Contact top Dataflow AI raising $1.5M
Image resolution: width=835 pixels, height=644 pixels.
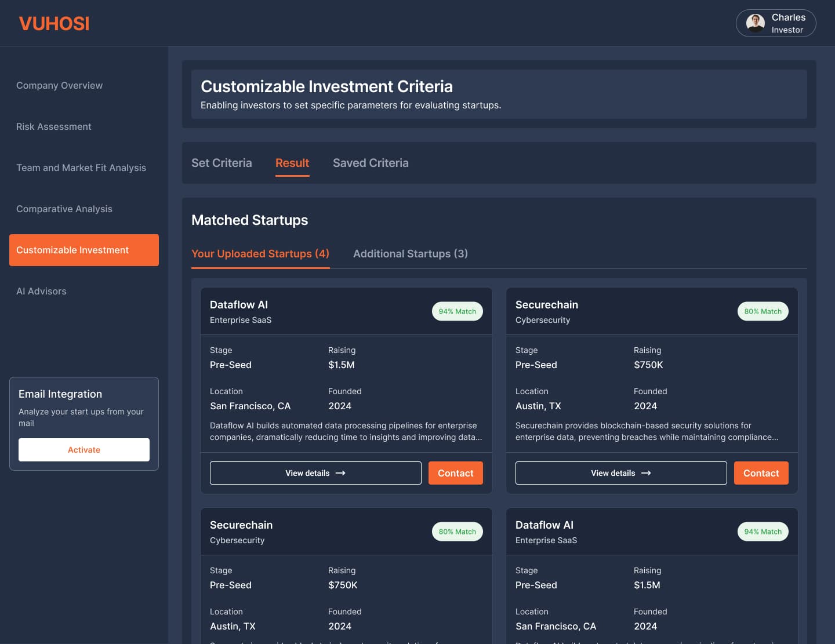pos(456,473)
